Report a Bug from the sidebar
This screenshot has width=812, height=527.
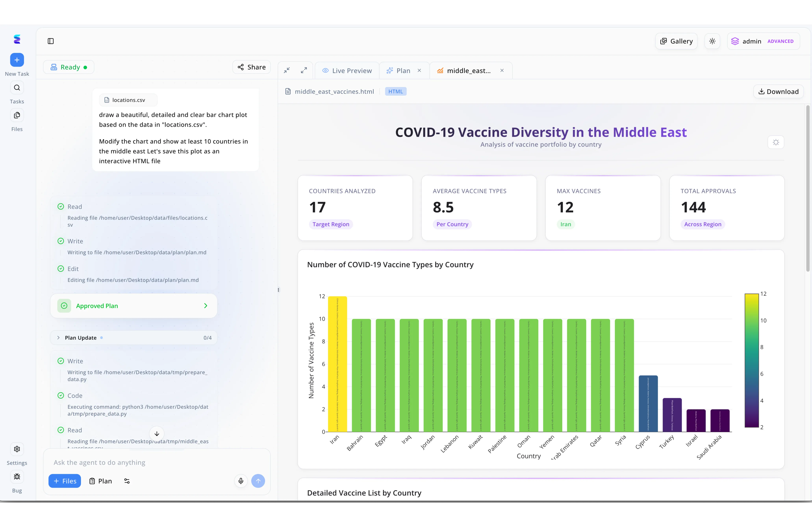(x=17, y=476)
